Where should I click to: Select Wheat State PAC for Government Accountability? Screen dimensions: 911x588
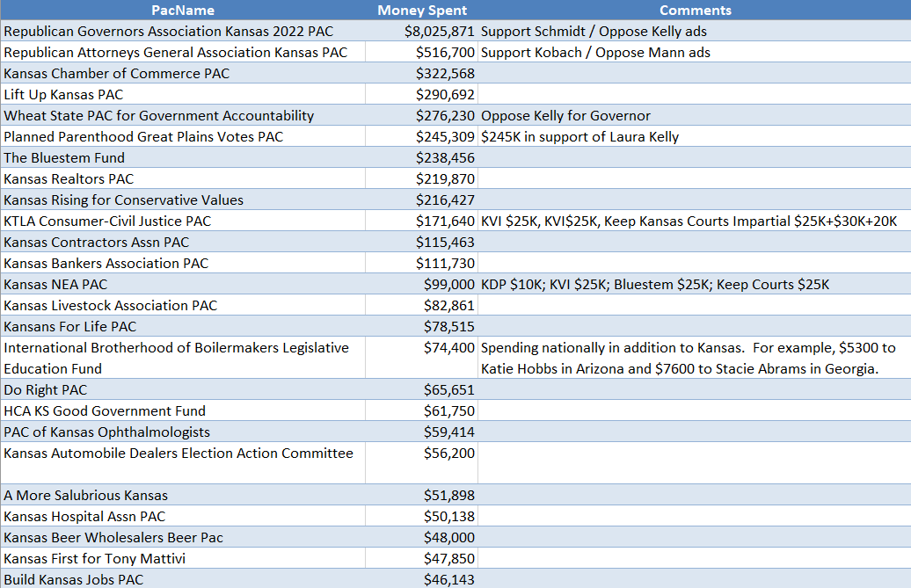[x=182, y=115]
